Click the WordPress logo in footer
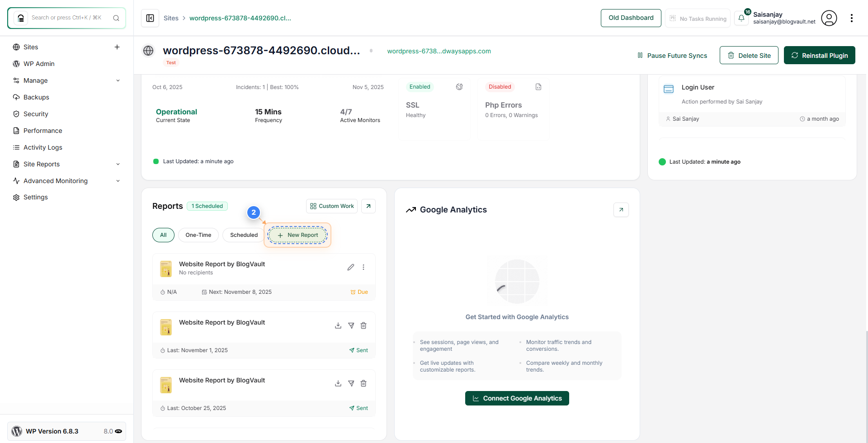Viewport: 868px width, 443px height. point(17,431)
